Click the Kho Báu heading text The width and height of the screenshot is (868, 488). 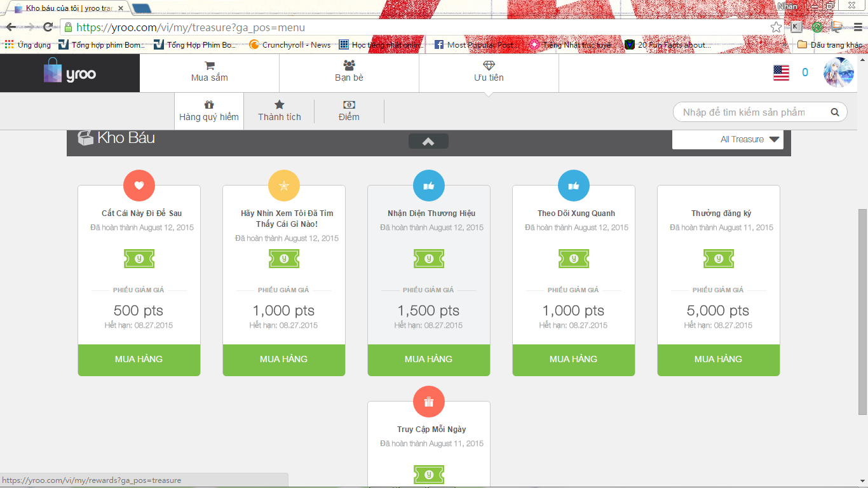(126, 137)
